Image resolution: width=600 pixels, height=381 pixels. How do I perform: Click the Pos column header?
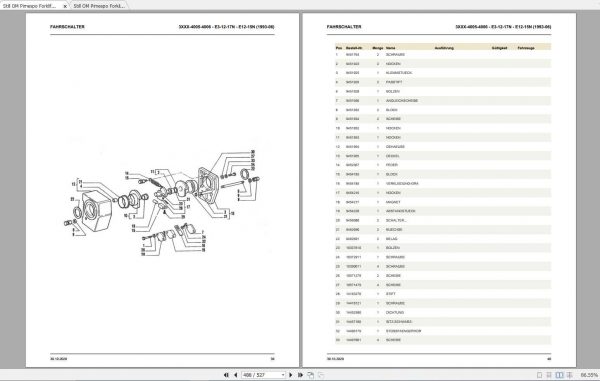339,48
